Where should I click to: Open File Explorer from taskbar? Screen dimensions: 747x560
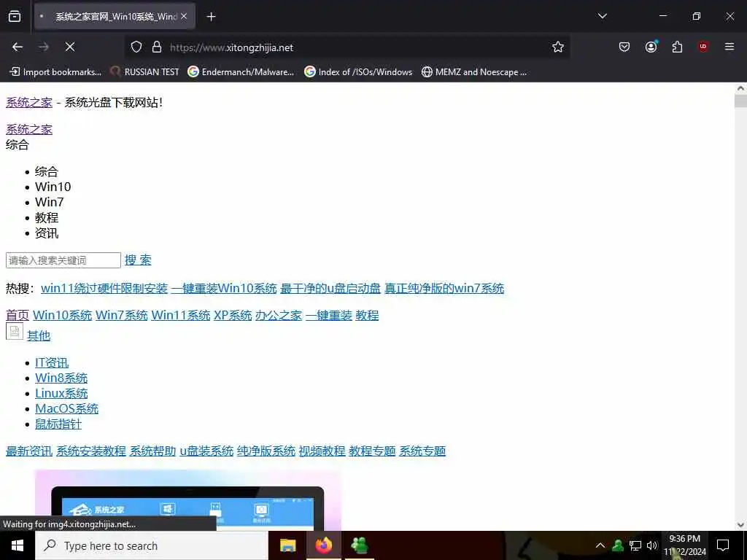(287, 545)
